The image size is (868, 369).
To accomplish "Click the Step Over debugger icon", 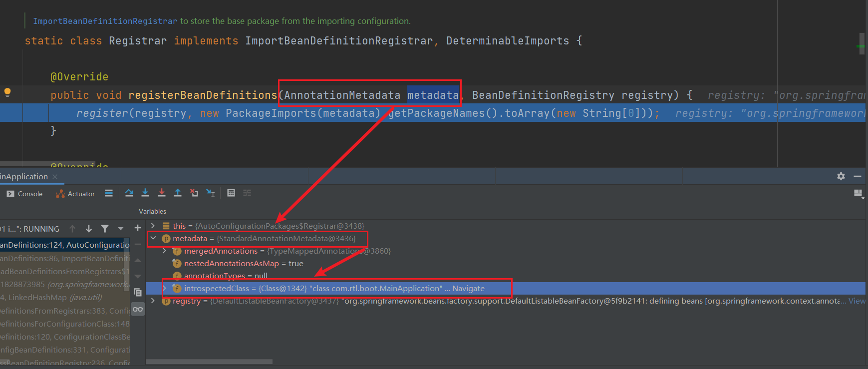I will [129, 193].
